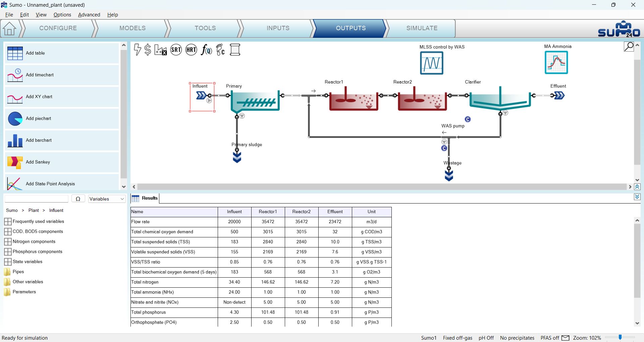Screen dimensions: 644x342
Task: Click the Add Sankey icon
Action: click(x=15, y=162)
